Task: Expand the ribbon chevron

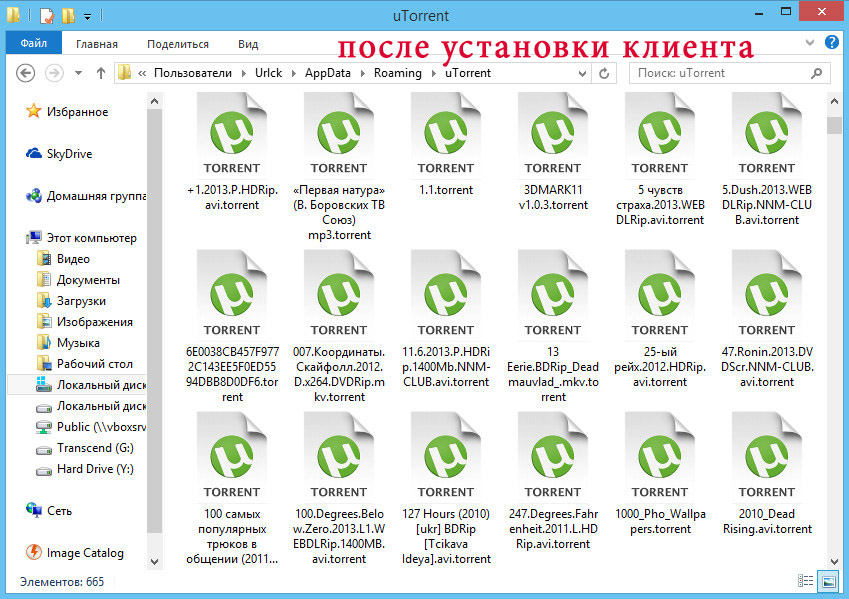Action: point(809,42)
